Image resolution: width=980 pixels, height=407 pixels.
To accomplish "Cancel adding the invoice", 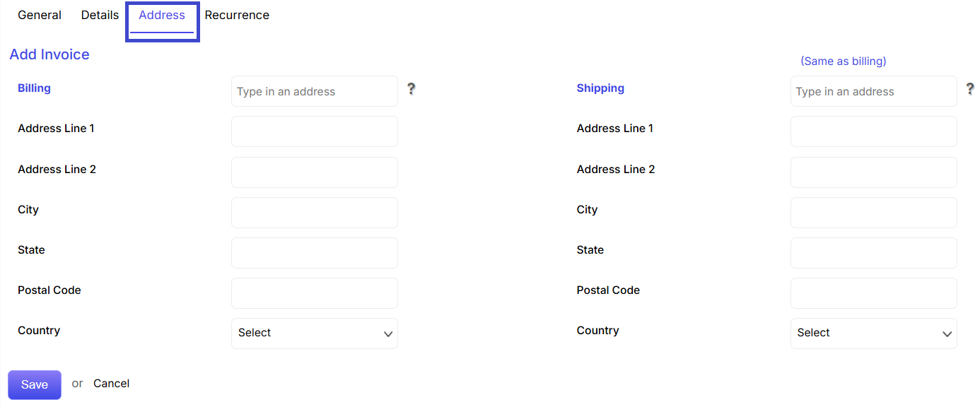I will tap(111, 383).
